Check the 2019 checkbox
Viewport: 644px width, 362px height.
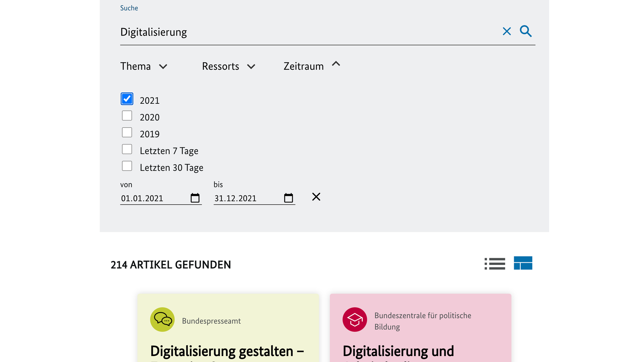pos(127,132)
